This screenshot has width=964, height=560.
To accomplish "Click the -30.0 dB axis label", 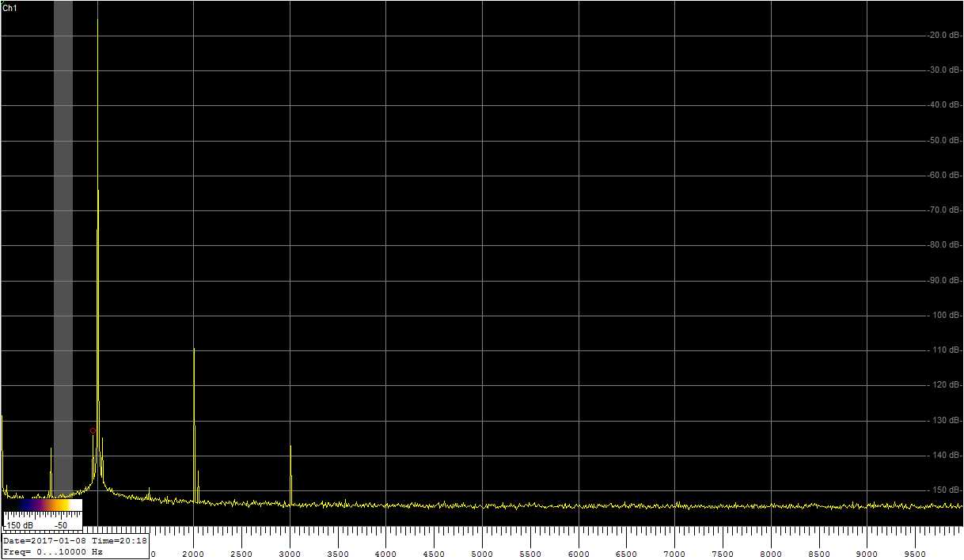I will pos(944,70).
